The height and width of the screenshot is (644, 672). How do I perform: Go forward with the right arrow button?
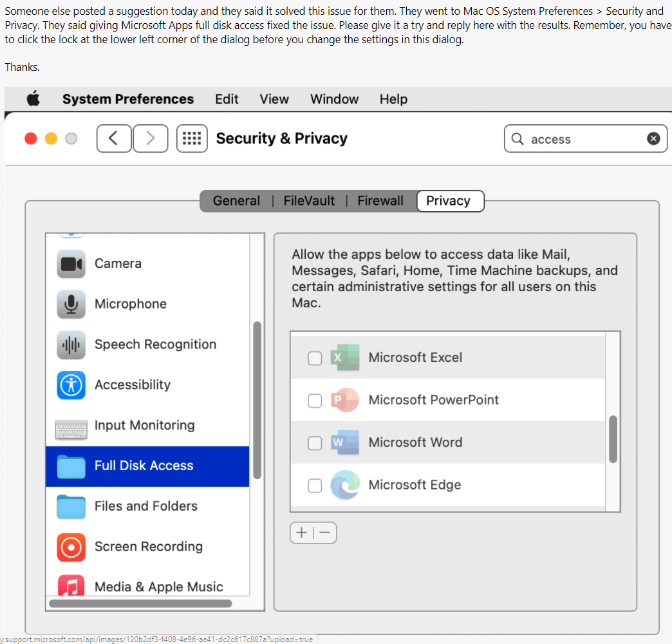(151, 138)
